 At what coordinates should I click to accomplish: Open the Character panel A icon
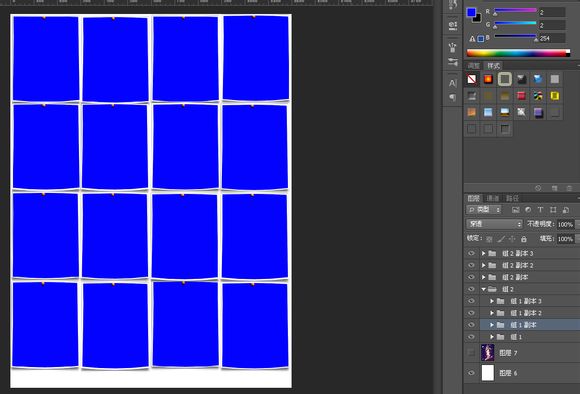(x=452, y=83)
